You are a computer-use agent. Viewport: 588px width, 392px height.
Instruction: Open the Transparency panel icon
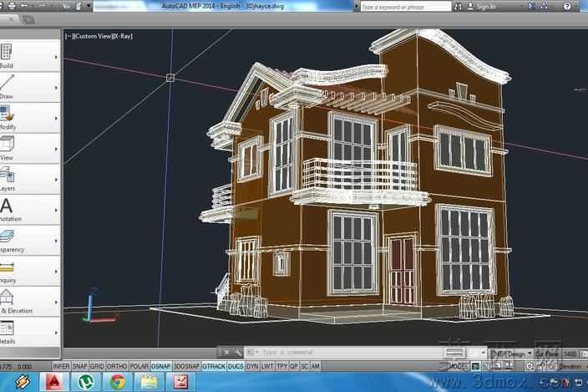[x=7, y=237]
